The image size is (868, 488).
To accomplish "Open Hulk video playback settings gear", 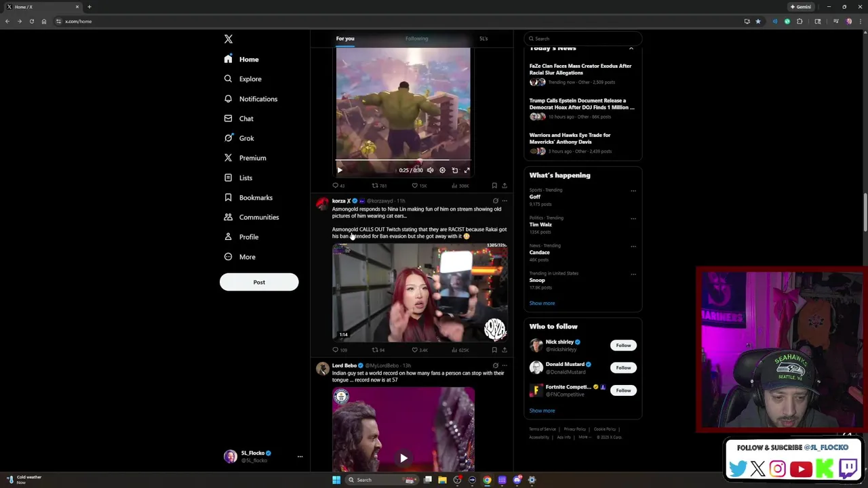I will click(442, 170).
